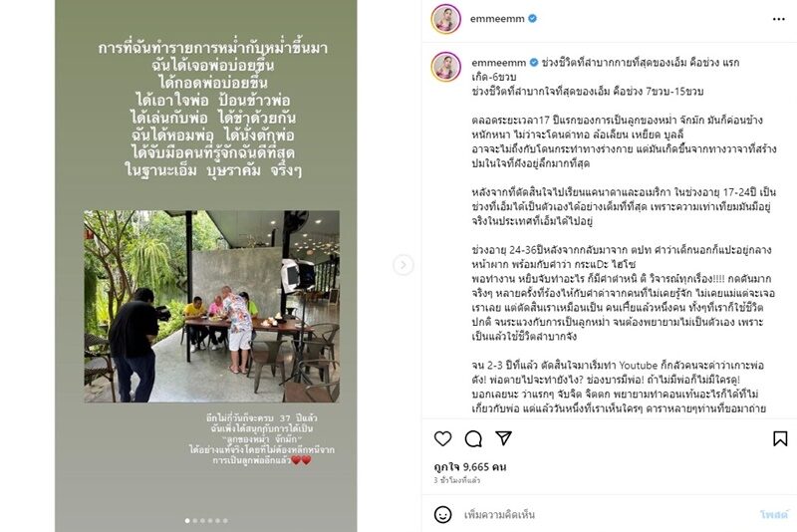This screenshot has width=797, height=532.
Task: Select the second carousel dot indicator
Action: click(195, 520)
